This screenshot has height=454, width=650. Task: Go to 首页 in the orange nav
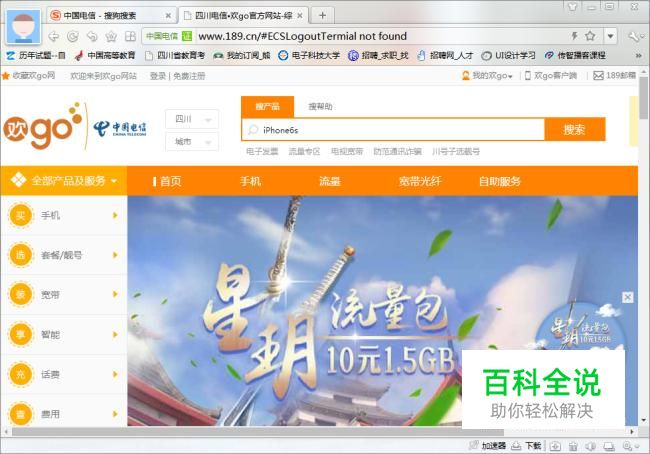pos(170,181)
